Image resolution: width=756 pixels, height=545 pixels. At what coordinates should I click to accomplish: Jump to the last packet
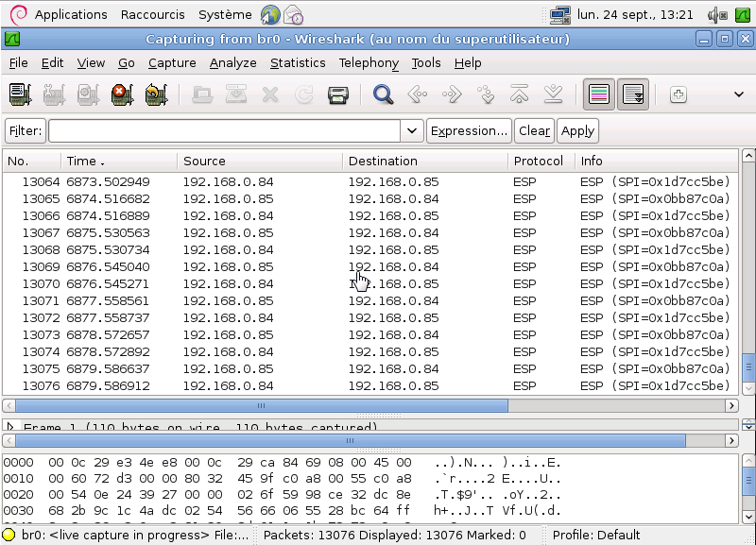554,94
